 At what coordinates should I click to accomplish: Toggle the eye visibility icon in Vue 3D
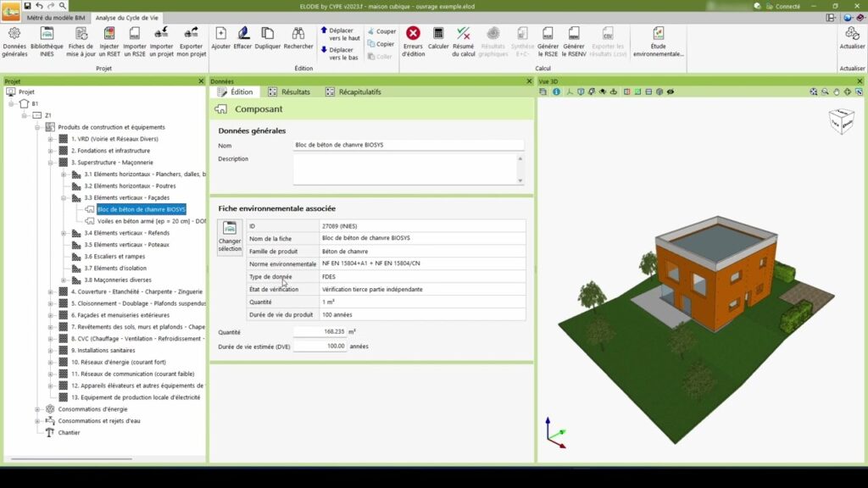click(x=670, y=91)
